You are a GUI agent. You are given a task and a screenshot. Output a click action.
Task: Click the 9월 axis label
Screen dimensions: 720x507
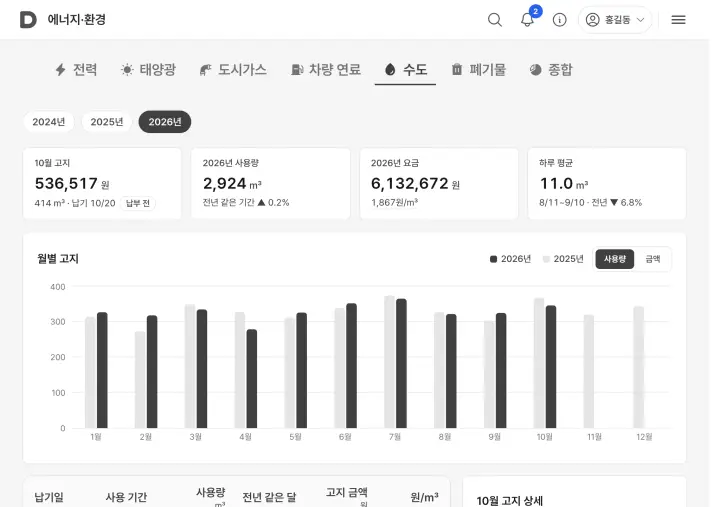click(495, 437)
